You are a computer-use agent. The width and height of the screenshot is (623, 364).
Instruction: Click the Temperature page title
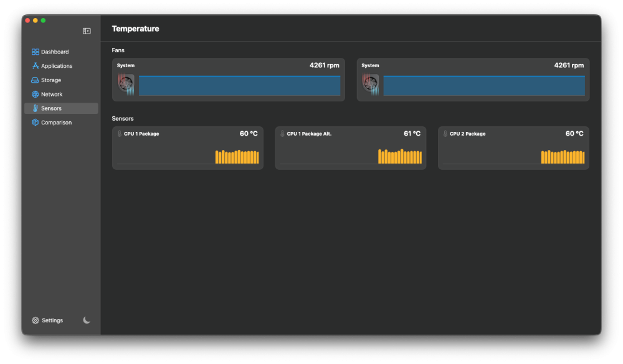coord(135,29)
